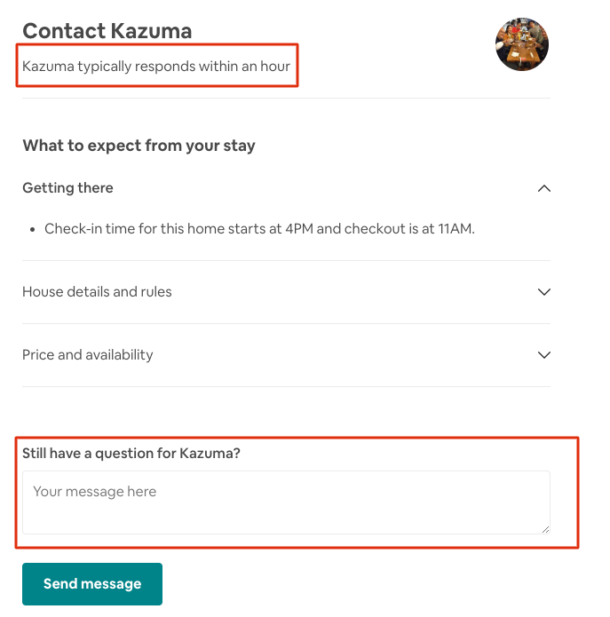The image size is (610, 617).
Task: Grab the message box resize handle
Action: tap(545, 529)
